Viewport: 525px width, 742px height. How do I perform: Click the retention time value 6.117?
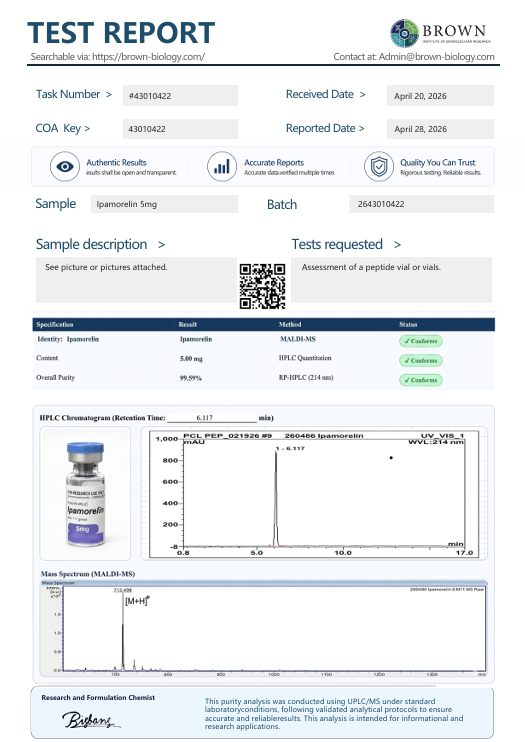click(205, 418)
